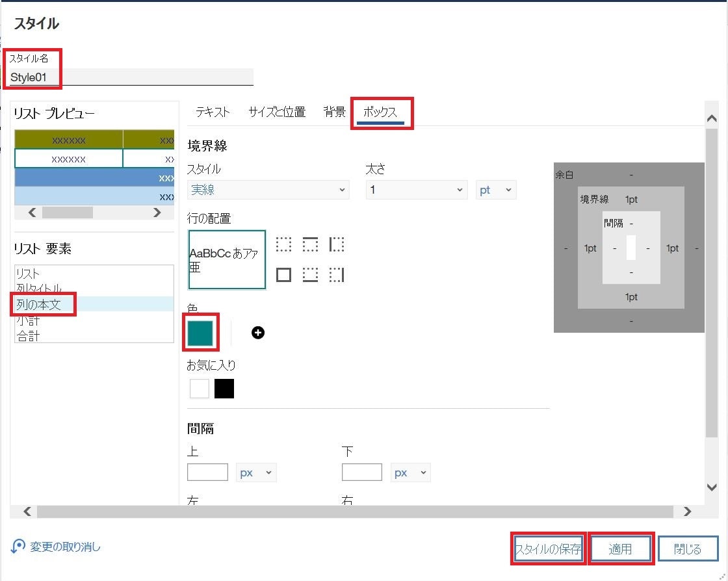Click the 閉じる button
Image resolution: width=728 pixels, height=581 pixels.
click(688, 549)
